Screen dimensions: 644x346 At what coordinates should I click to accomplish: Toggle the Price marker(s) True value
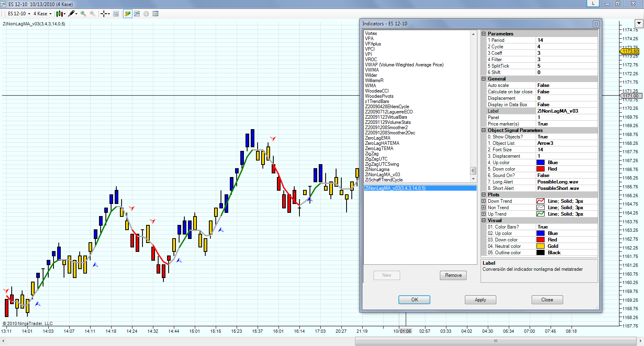point(567,124)
